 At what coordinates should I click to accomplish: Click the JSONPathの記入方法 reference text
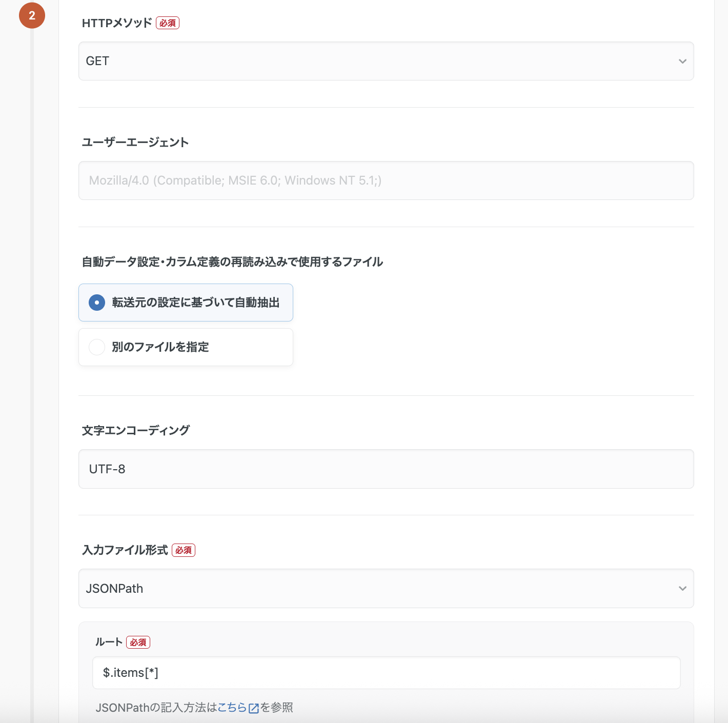154,707
